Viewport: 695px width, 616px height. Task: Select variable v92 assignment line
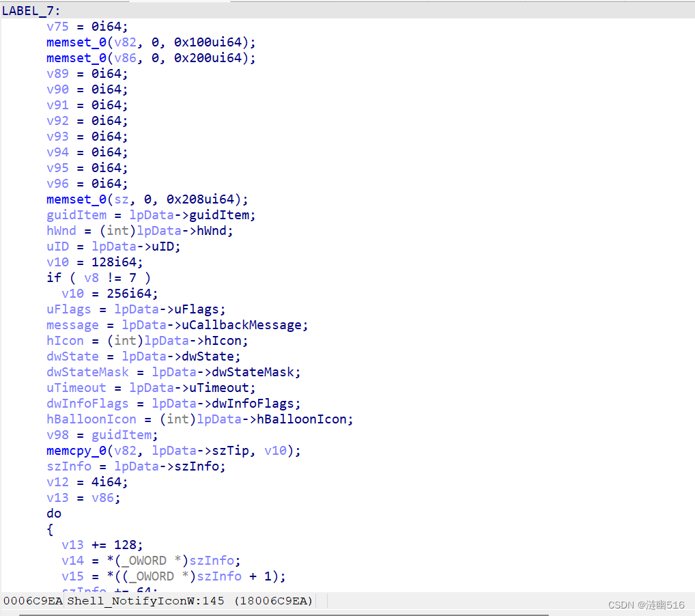click(87, 121)
